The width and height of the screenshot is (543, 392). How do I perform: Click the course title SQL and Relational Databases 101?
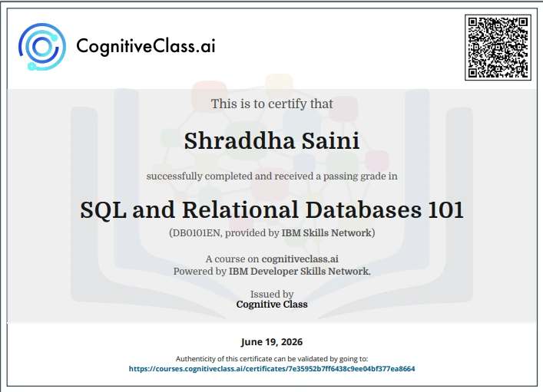point(272,209)
